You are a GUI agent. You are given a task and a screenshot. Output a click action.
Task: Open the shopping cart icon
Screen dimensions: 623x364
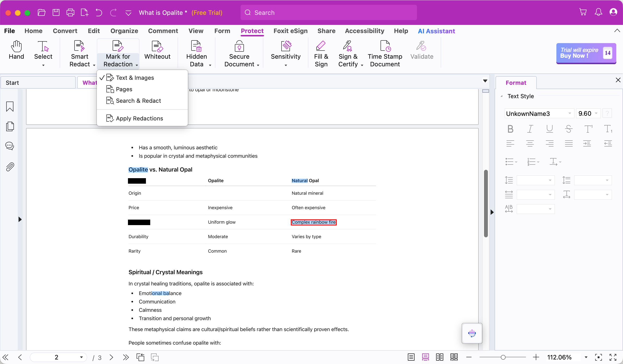[x=583, y=12]
